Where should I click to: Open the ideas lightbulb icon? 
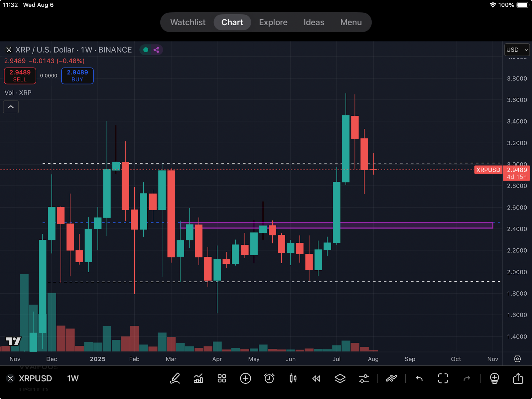tap(494, 378)
